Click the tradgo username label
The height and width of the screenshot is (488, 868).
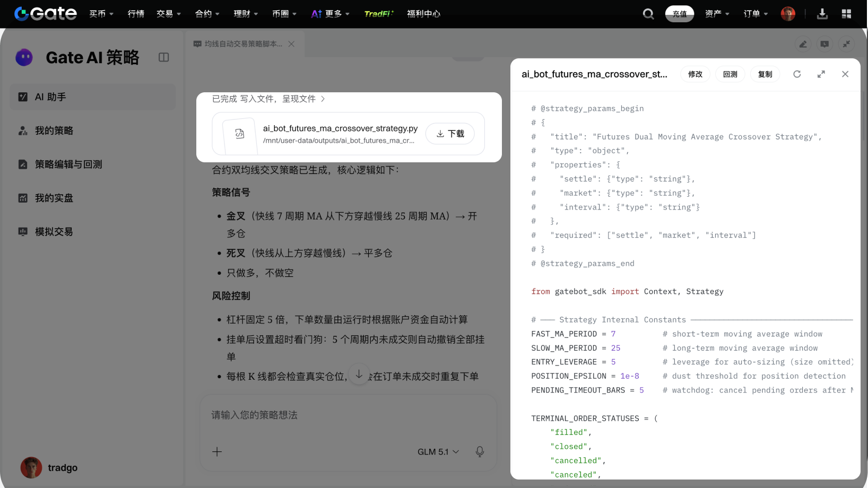(63, 468)
